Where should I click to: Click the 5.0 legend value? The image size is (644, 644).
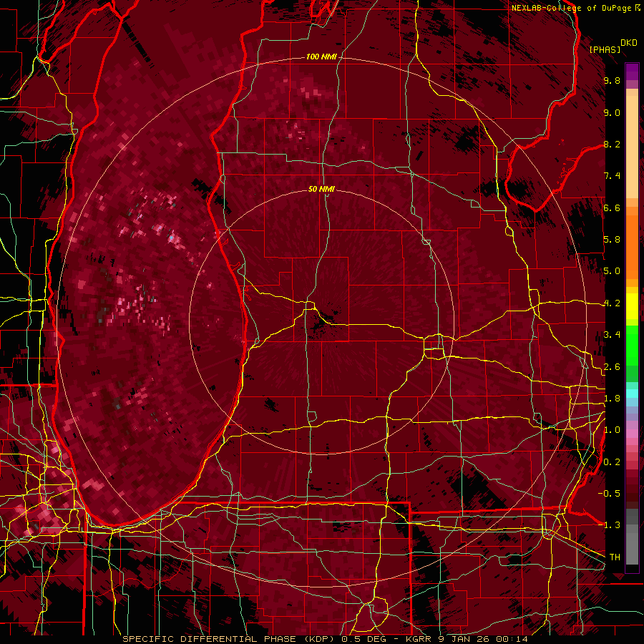point(612,271)
